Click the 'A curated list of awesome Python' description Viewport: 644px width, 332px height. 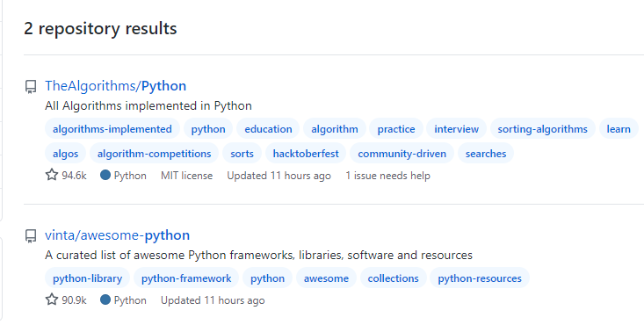pyautogui.click(x=259, y=256)
